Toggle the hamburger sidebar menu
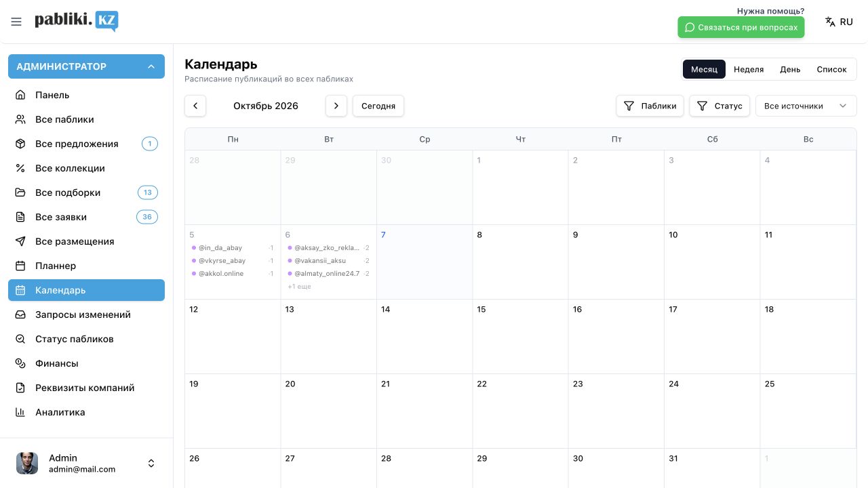Viewport: 868px width, 488px height. (x=16, y=22)
